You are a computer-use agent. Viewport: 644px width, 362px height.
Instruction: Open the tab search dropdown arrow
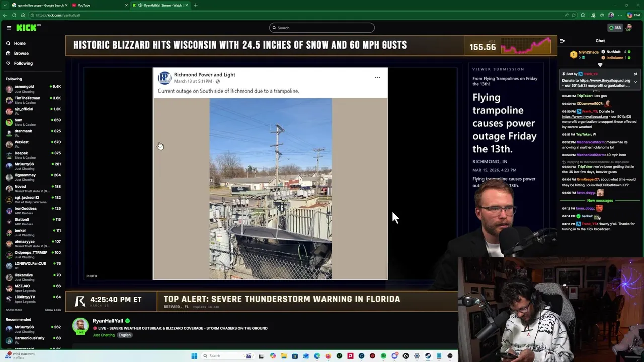5,5
